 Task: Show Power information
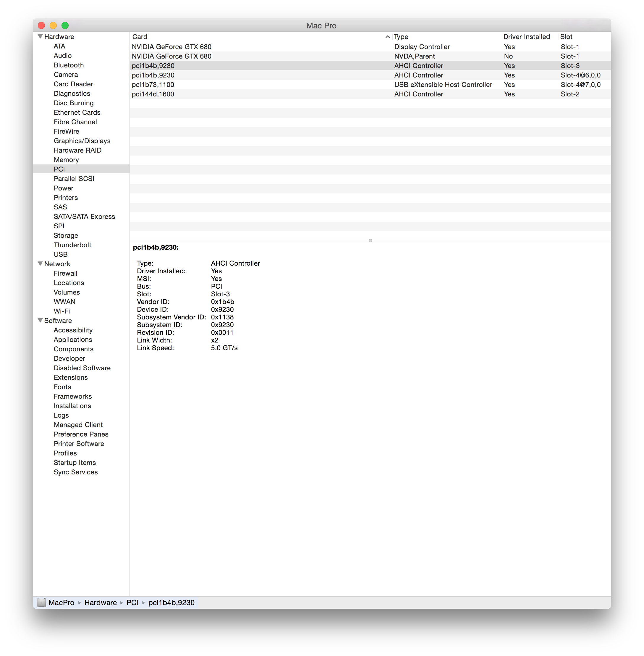[x=64, y=188]
